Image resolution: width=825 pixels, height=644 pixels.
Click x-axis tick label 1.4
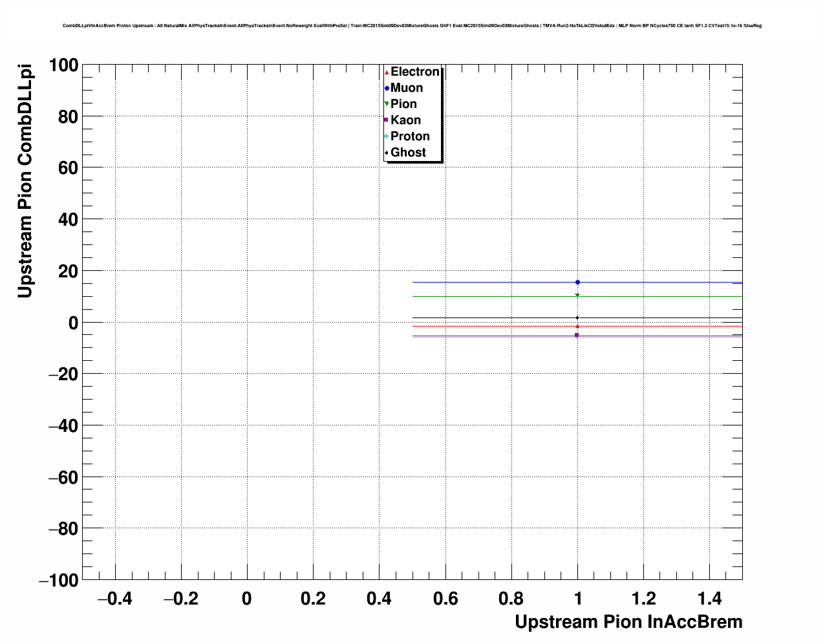click(710, 599)
